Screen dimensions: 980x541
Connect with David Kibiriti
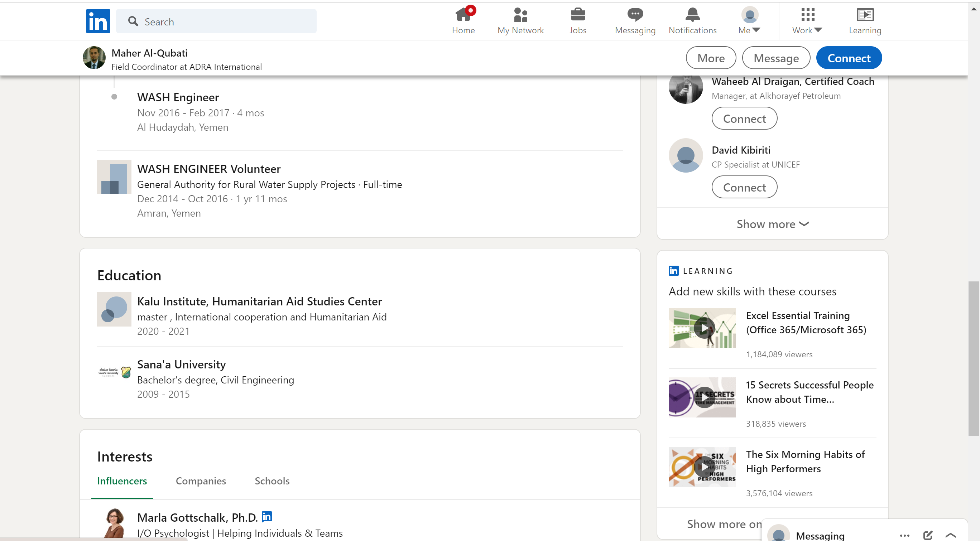(x=744, y=187)
